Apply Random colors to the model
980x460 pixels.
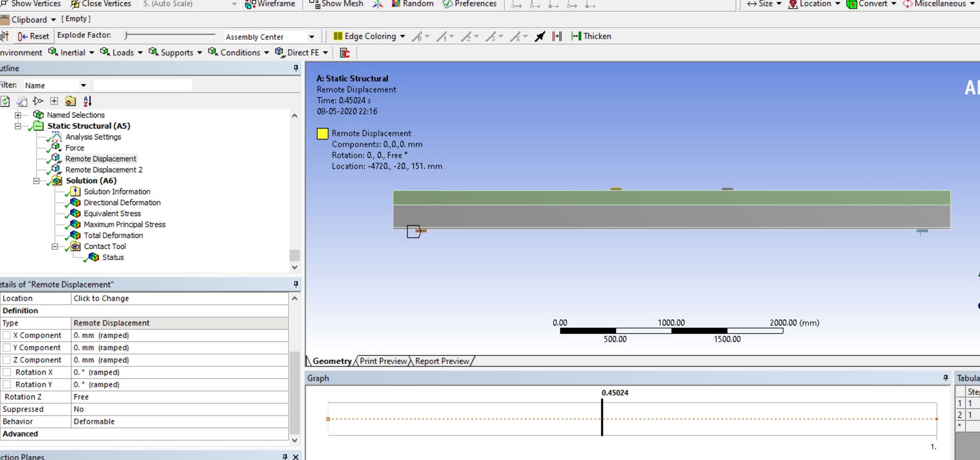click(x=413, y=4)
